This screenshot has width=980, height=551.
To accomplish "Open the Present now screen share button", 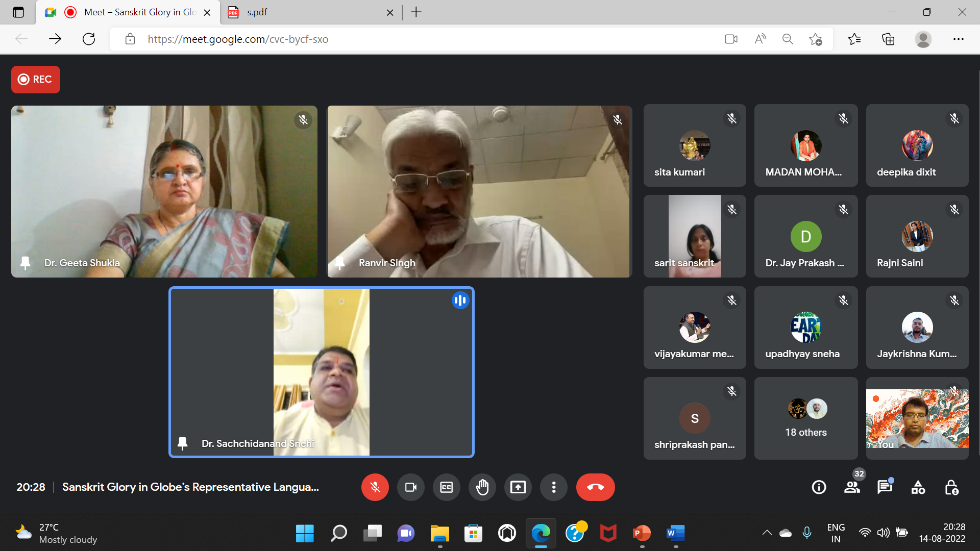I will click(518, 487).
